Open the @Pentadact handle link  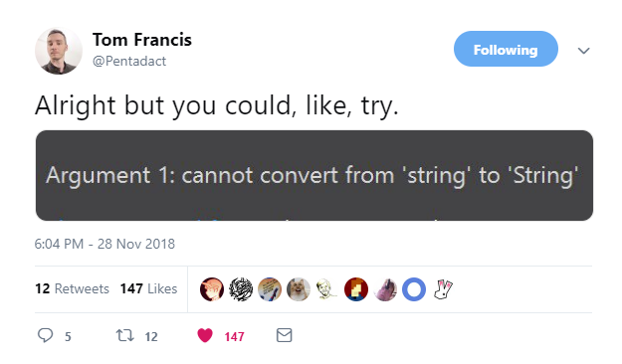point(129,61)
